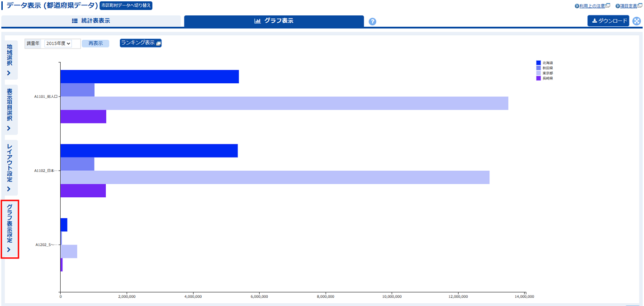Click the ダウンロード button

(608, 21)
